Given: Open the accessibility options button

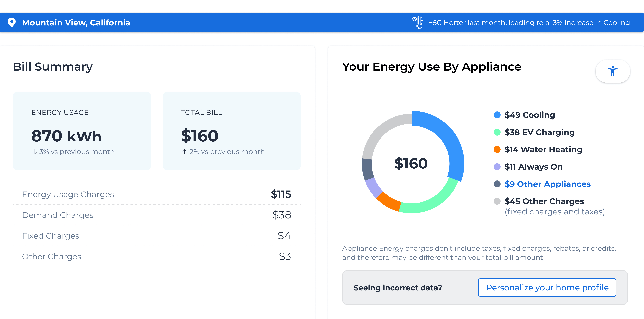Looking at the screenshot, I should (x=612, y=71).
